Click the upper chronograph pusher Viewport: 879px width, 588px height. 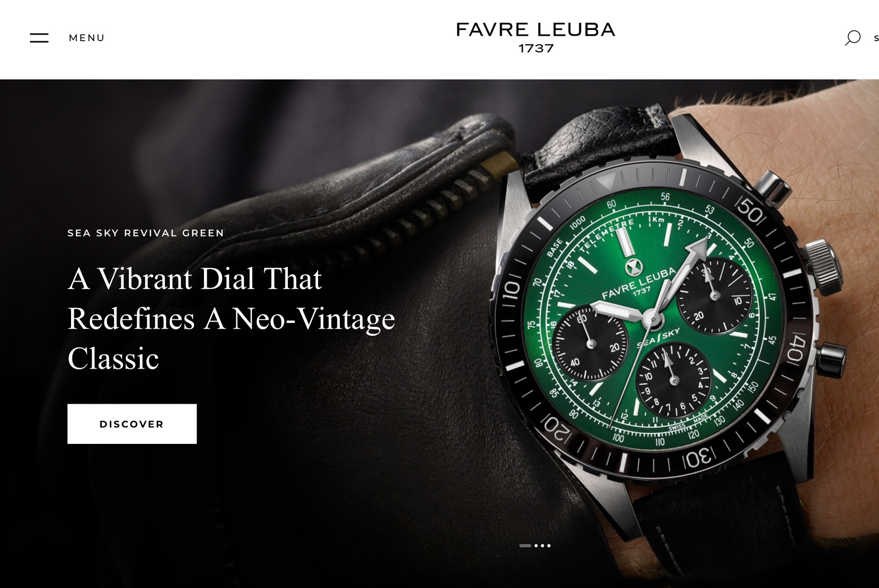coord(772,187)
